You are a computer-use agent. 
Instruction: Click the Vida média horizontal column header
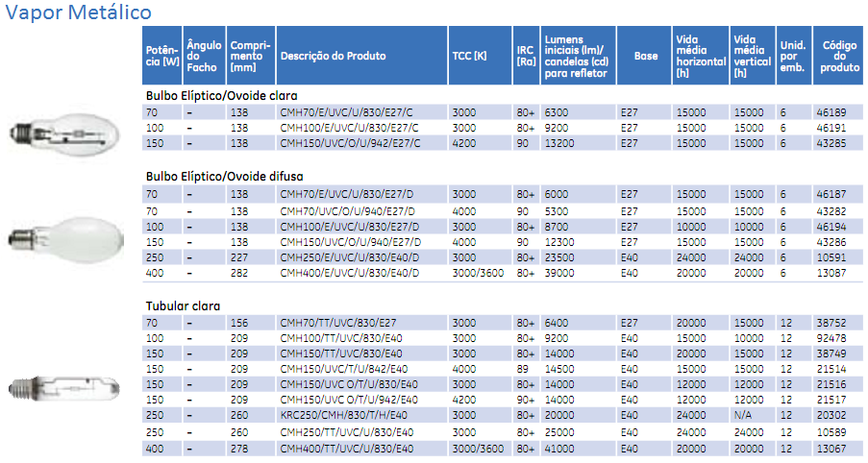(x=701, y=56)
